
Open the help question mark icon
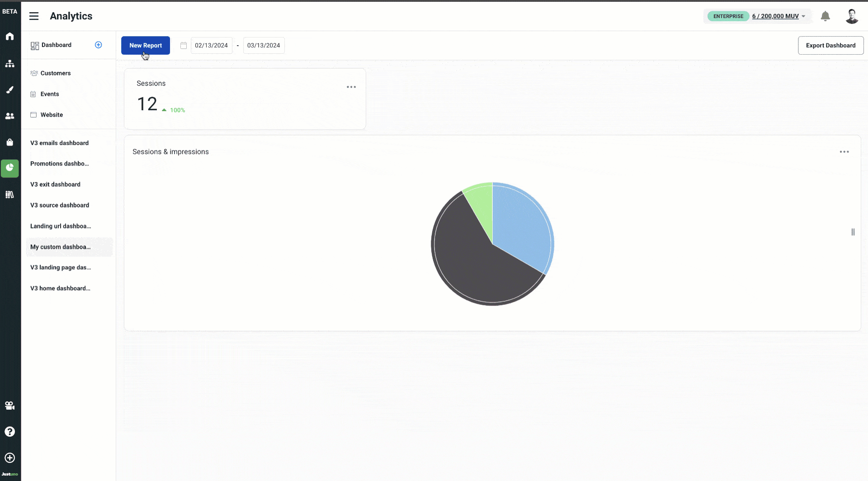coord(9,432)
